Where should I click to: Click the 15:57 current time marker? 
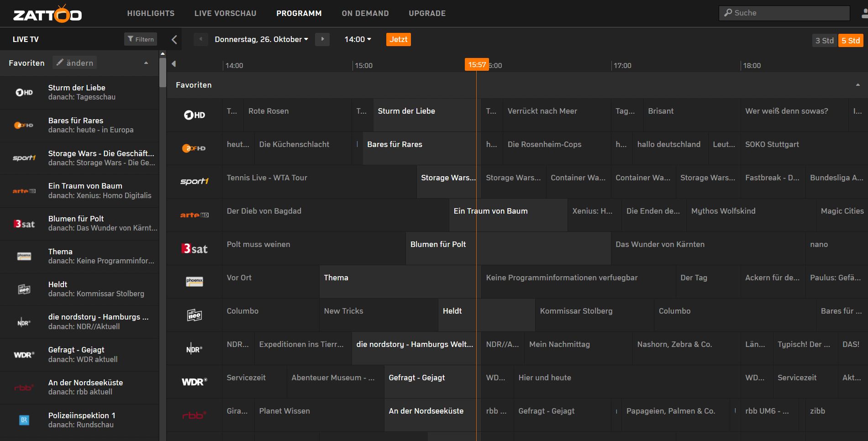click(477, 64)
